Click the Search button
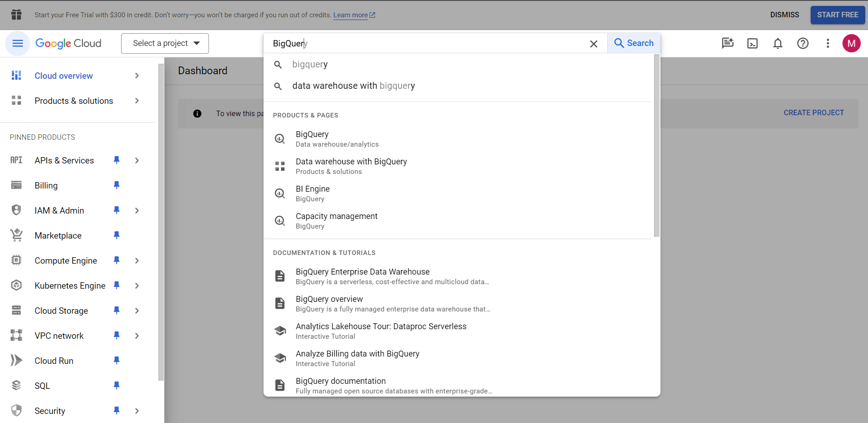This screenshot has width=868, height=423. coord(634,43)
